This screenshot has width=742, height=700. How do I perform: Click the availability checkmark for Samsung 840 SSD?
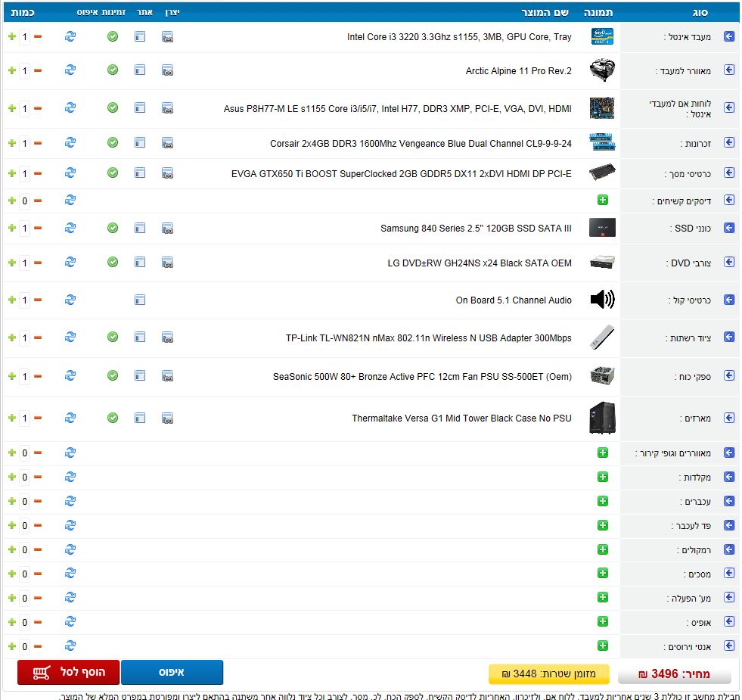point(113,228)
